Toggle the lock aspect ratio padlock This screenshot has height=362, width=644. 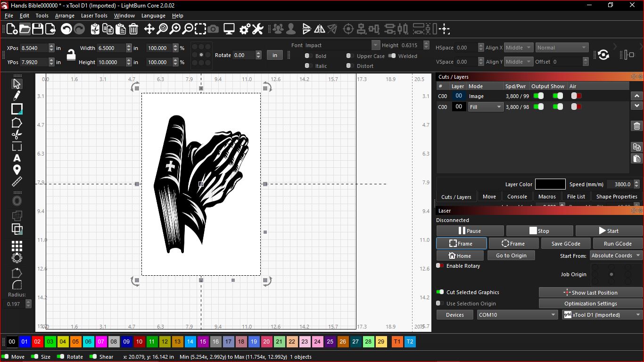point(71,55)
